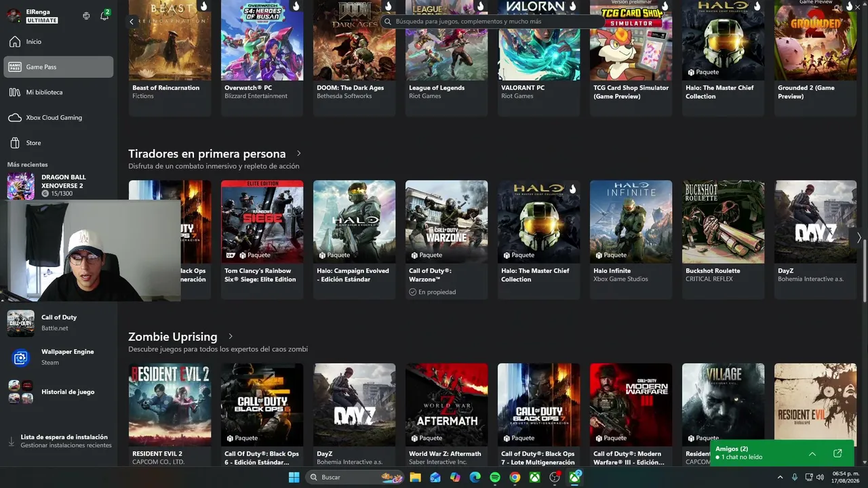Open Grounded 2 Game Preview cover
The width and height of the screenshot is (868, 488).
pyautogui.click(x=815, y=40)
